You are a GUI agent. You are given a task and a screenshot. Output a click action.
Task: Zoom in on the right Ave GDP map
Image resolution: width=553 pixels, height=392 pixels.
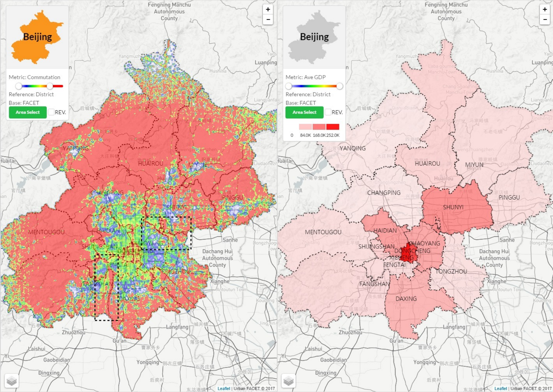pos(545,9)
